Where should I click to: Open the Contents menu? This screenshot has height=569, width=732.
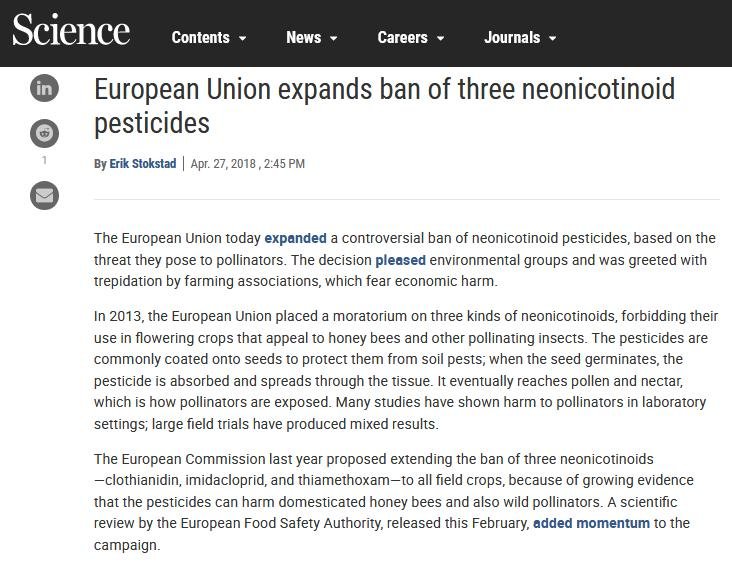click(200, 38)
